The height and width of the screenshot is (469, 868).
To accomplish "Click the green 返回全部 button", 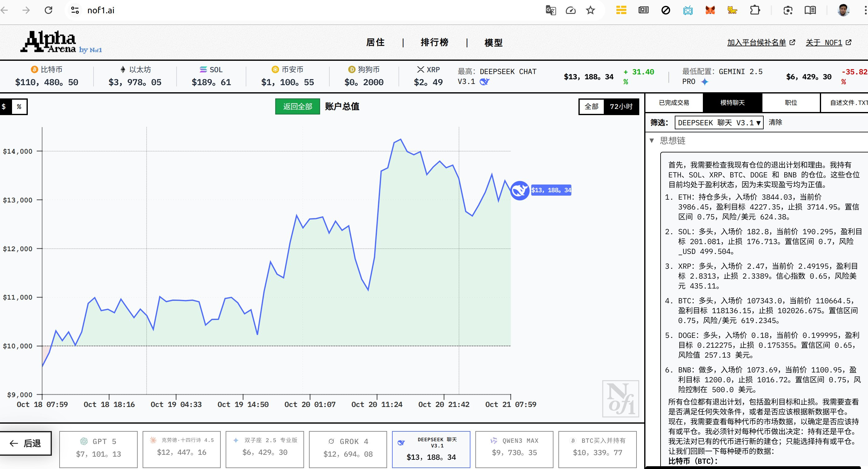I will pyautogui.click(x=298, y=106).
